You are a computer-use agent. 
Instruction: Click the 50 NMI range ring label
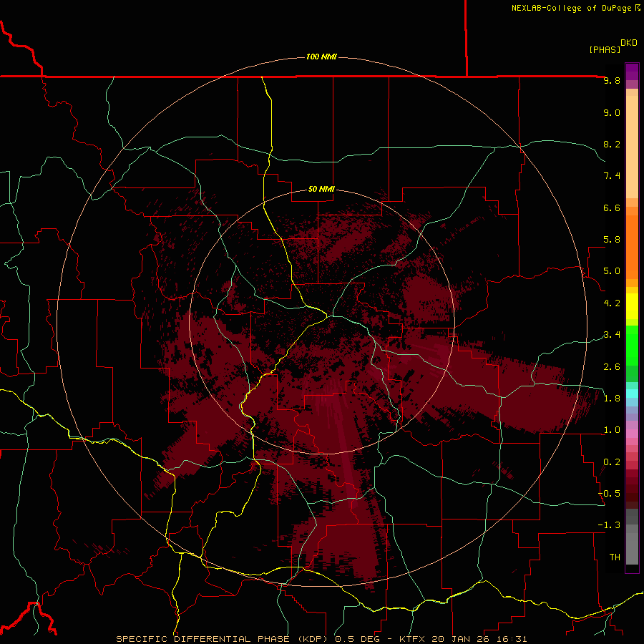(x=321, y=189)
